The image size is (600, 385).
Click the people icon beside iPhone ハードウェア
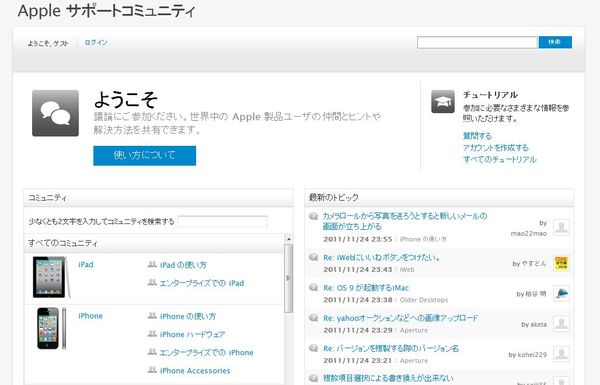(x=152, y=334)
